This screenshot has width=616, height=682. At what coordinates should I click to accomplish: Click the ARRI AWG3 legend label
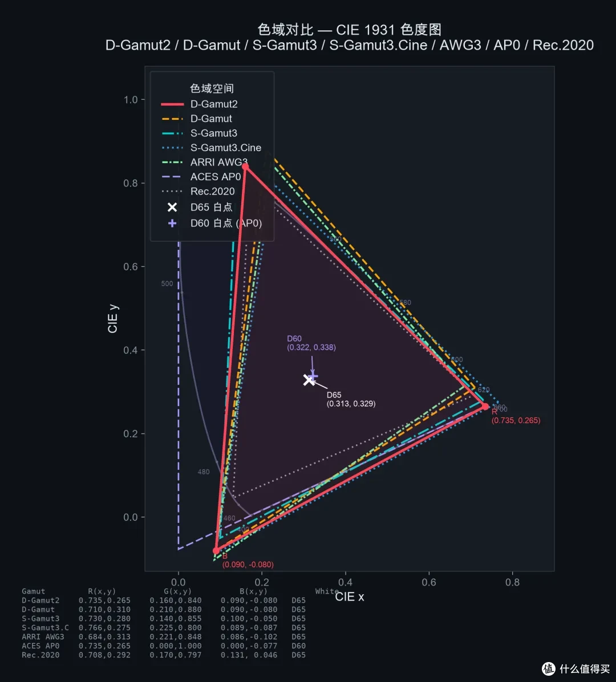point(219,163)
